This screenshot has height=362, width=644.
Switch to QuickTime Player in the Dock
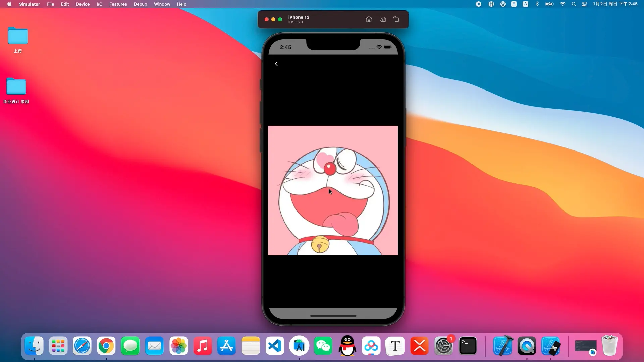527,346
